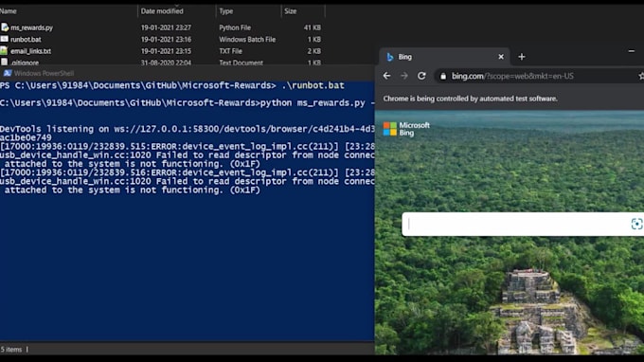The image size is (644, 362).
Task: Click 'Chrome is being controlled by automated' notice
Action: (x=471, y=99)
